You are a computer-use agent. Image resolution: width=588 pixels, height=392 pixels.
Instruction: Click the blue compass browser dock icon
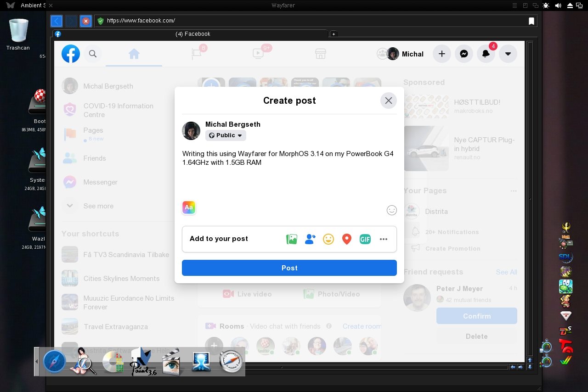tap(54, 363)
